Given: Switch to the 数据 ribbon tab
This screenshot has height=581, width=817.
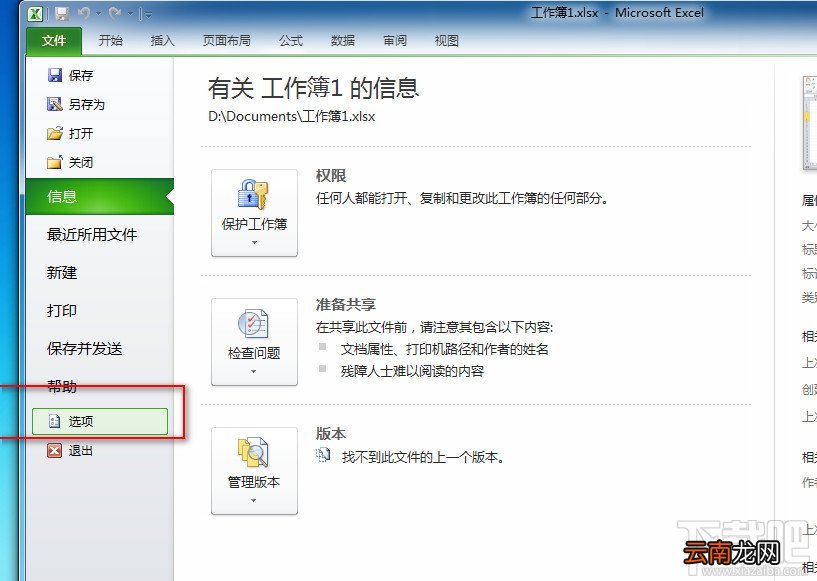Looking at the screenshot, I should click(343, 41).
